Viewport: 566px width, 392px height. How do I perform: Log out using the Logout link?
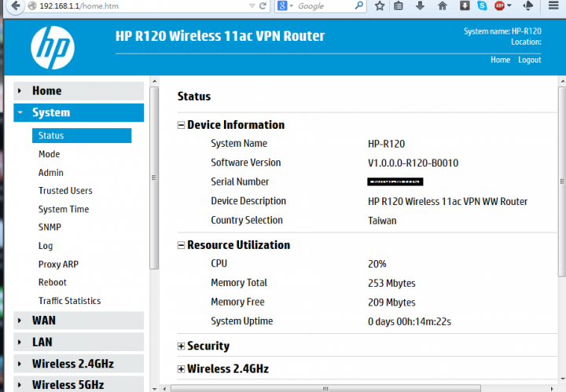click(x=530, y=60)
